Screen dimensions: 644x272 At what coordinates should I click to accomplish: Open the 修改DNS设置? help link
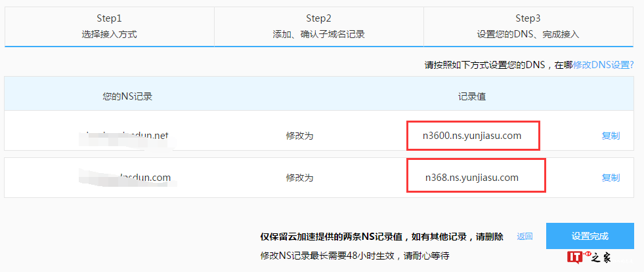pyautogui.click(x=603, y=65)
